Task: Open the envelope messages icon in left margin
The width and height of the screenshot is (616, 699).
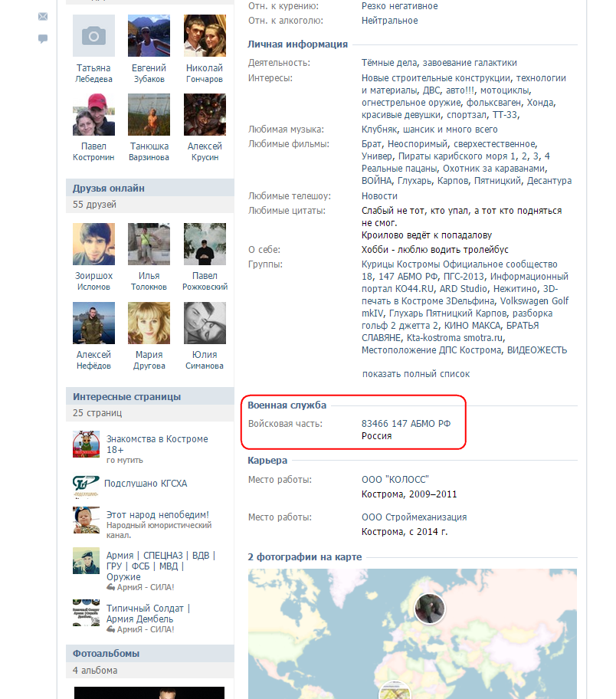Action: (43, 17)
